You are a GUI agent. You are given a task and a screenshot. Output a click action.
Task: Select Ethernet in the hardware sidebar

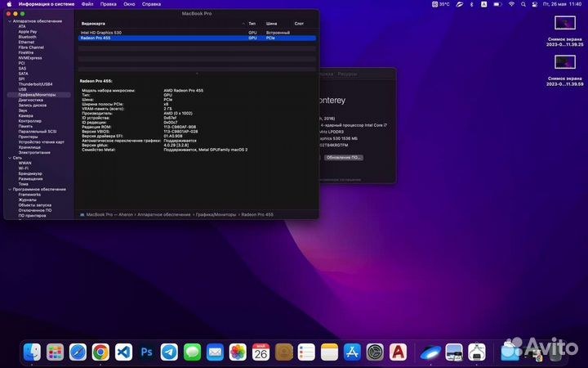click(26, 43)
